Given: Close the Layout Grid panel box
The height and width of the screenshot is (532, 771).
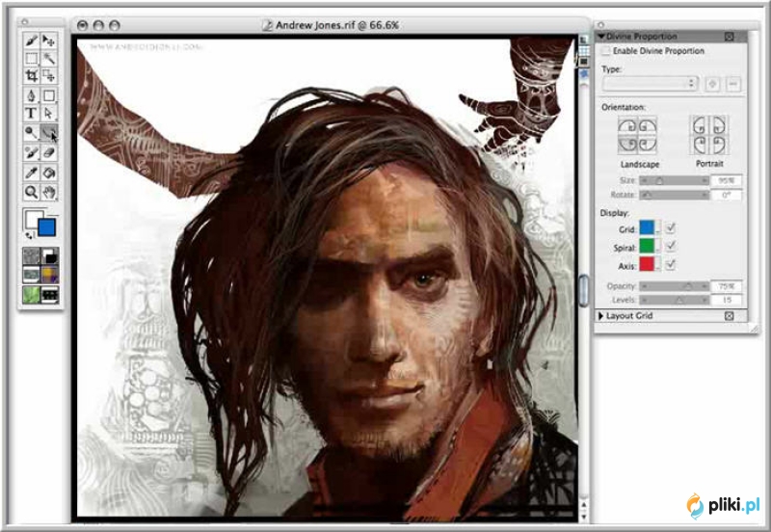Looking at the screenshot, I should pyautogui.click(x=730, y=316).
